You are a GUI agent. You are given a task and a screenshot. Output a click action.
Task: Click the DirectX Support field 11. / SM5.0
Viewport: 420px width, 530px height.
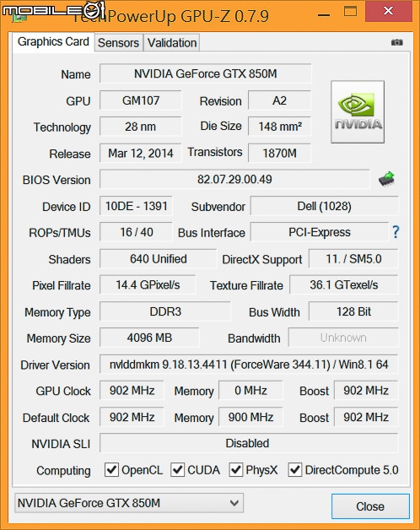tap(353, 259)
